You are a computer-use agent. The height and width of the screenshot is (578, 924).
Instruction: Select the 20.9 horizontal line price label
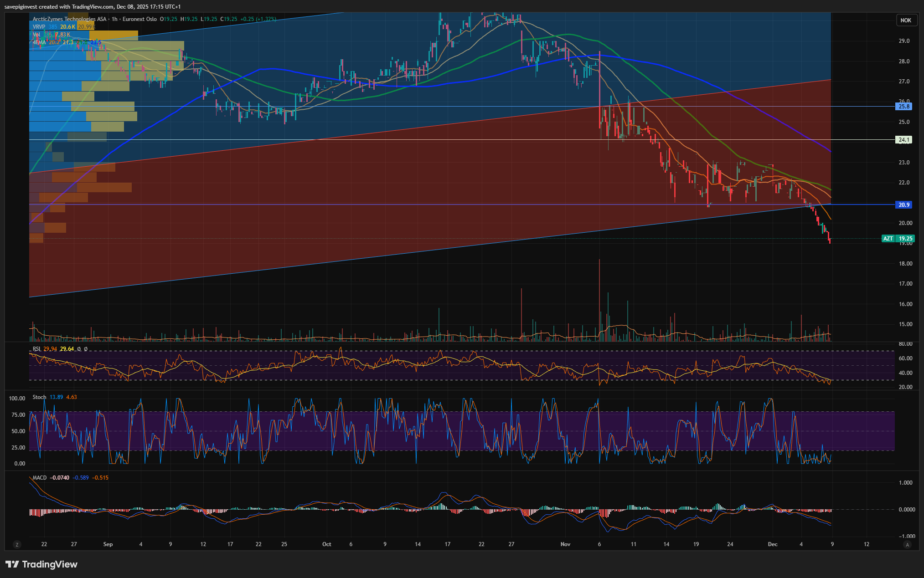tap(904, 205)
